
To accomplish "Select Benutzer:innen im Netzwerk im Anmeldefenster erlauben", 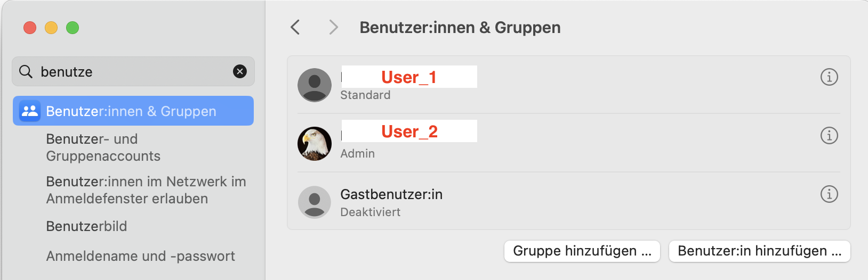I will pyautogui.click(x=146, y=190).
